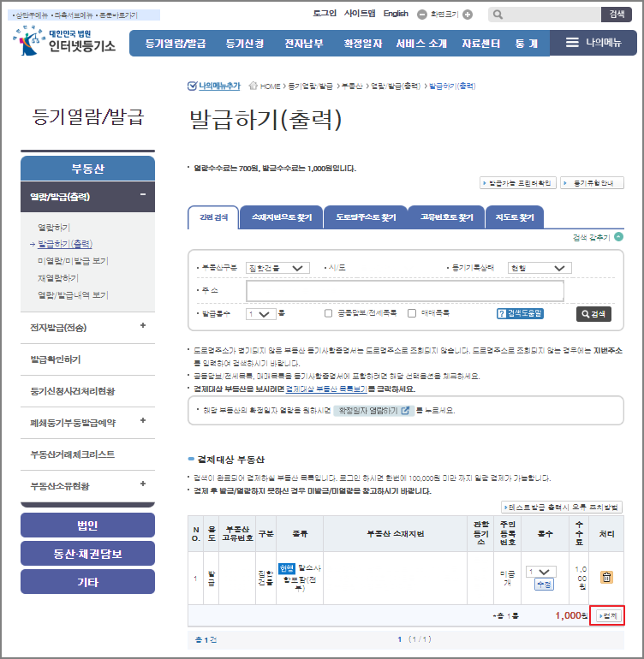
Task: Click 열람하기 in sidebar
Action: [54, 228]
